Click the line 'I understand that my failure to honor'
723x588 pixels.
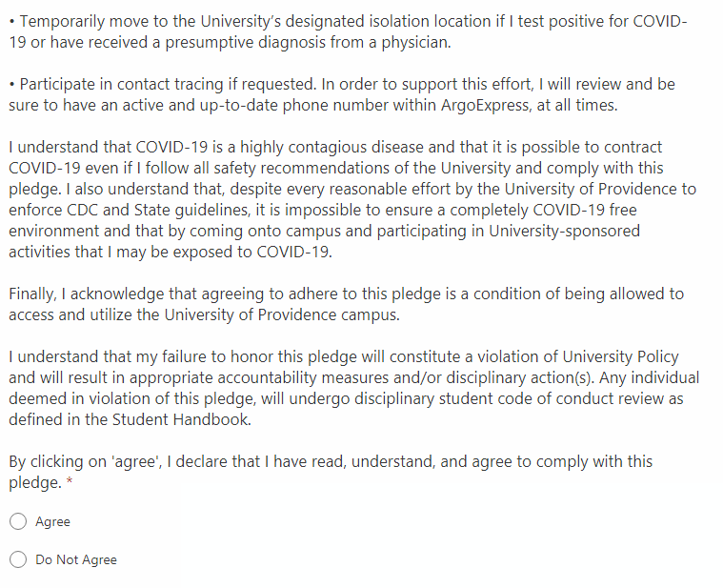point(344,356)
